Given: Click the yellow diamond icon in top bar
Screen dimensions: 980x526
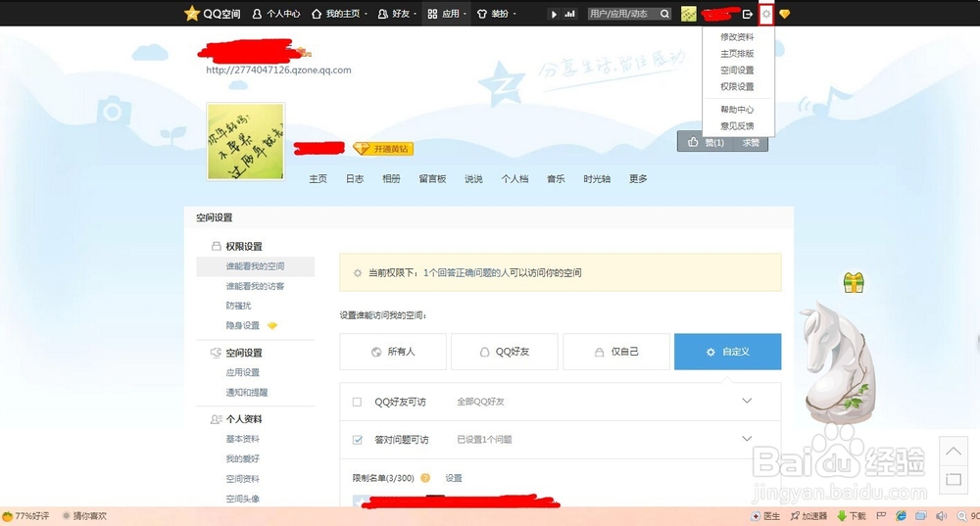Looking at the screenshot, I should pos(785,14).
